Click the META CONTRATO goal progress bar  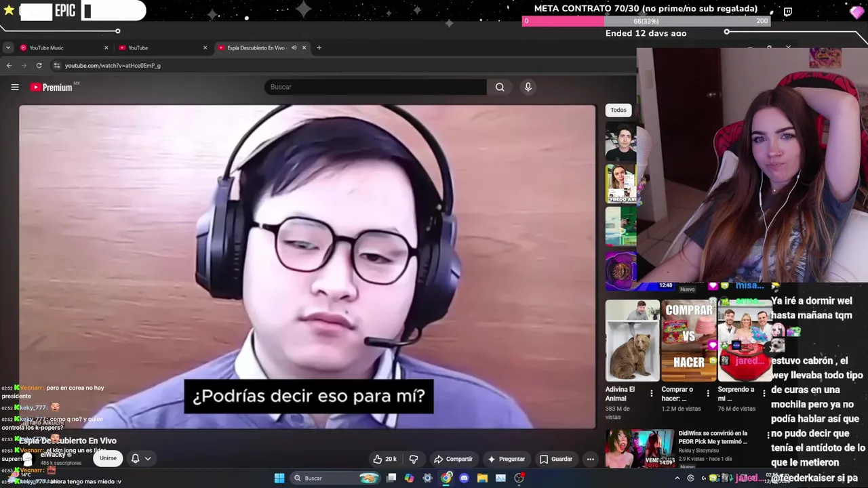click(x=646, y=21)
